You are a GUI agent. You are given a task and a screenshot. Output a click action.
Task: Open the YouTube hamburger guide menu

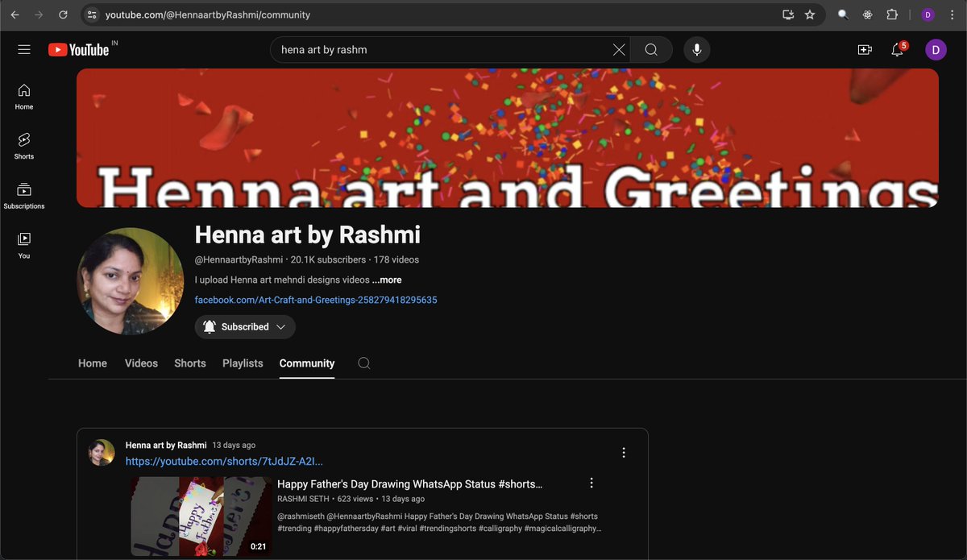point(24,50)
